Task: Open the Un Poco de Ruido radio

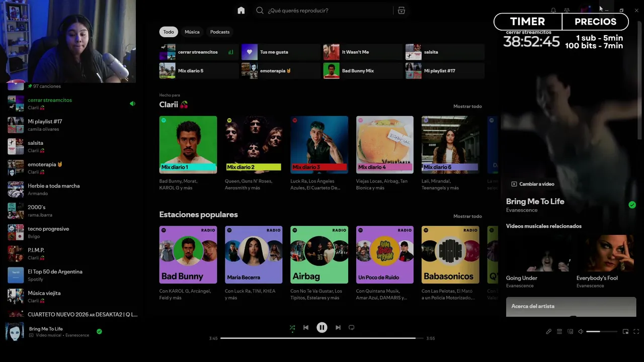Action: [x=385, y=263]
